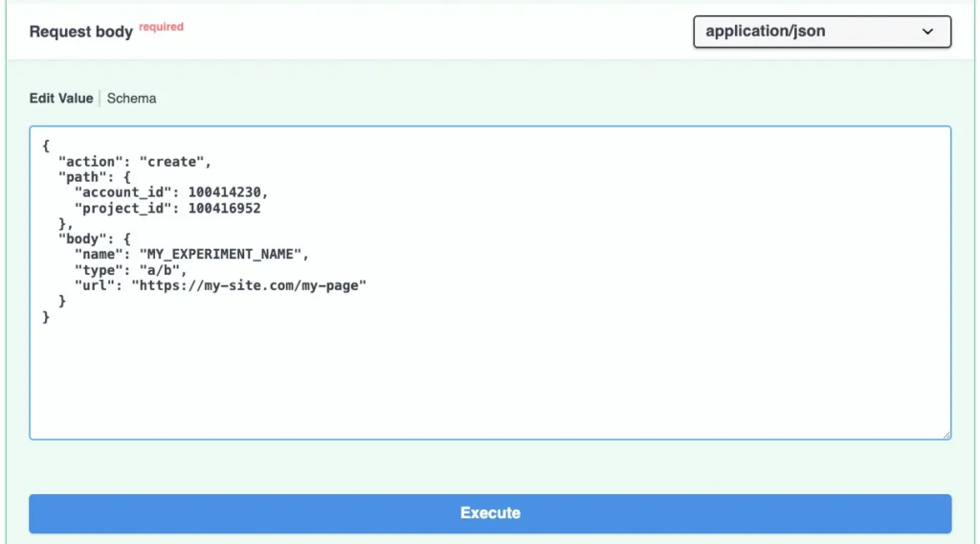
Task: Click the "type": "a/b" line
Action: (x=130, y=270)
